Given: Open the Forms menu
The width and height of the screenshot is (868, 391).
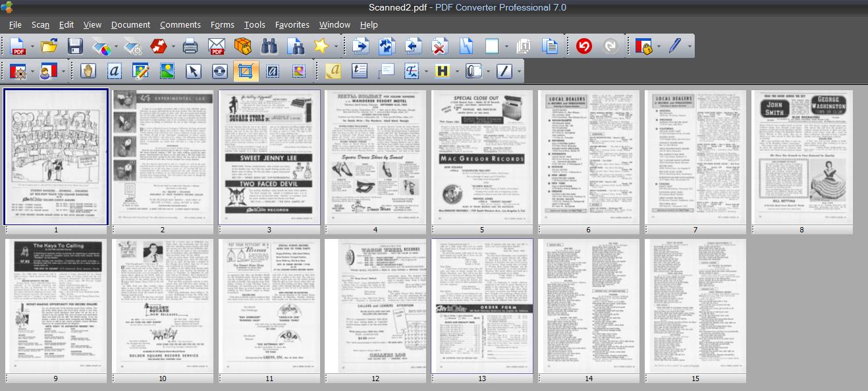Looking at the screenshot, I should tap(223, 24).
